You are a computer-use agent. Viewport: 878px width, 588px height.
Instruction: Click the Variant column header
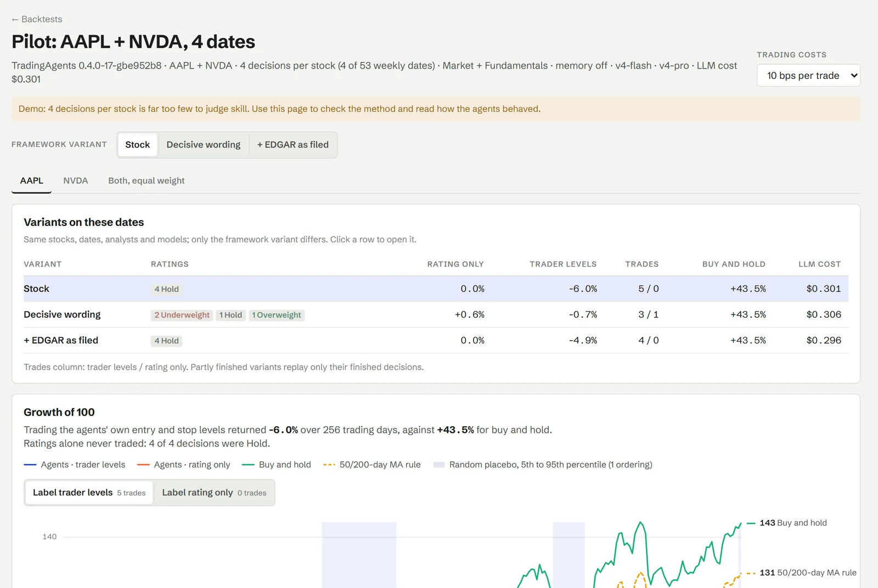[43, 264]
